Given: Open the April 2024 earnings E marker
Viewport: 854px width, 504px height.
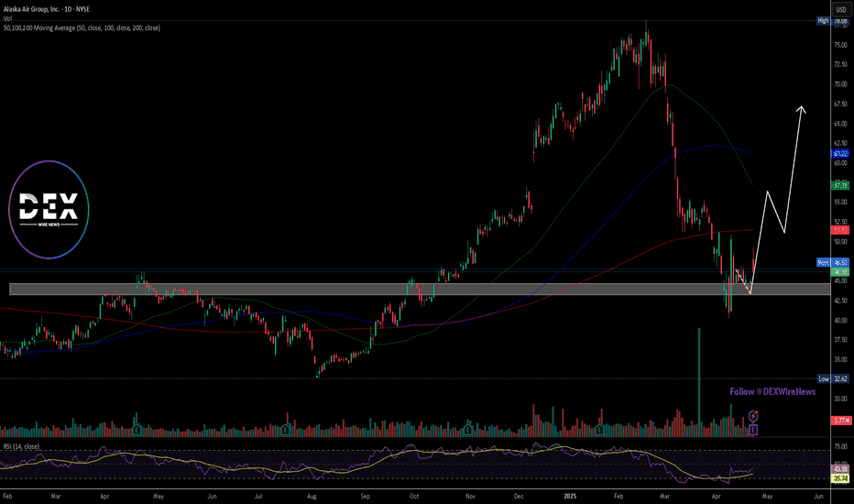Looking at the screenshot, I should point(137,430).
